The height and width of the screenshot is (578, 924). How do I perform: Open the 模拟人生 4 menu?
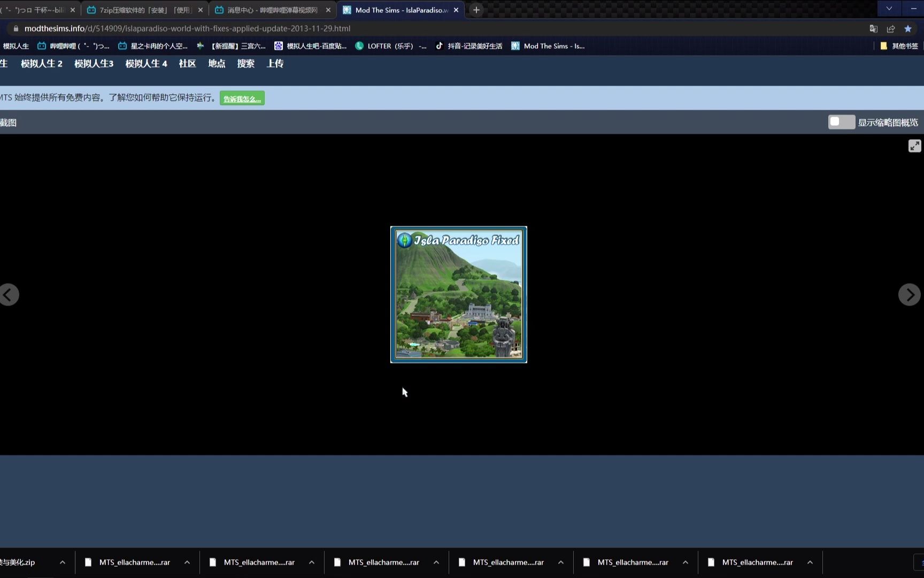coord(147,64)
